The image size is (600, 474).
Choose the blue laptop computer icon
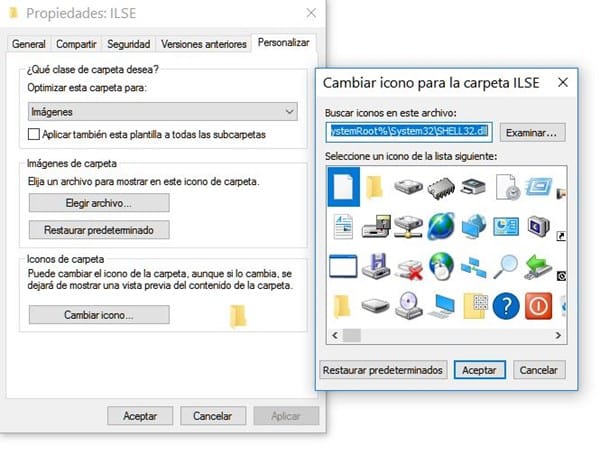click(441, 306)
